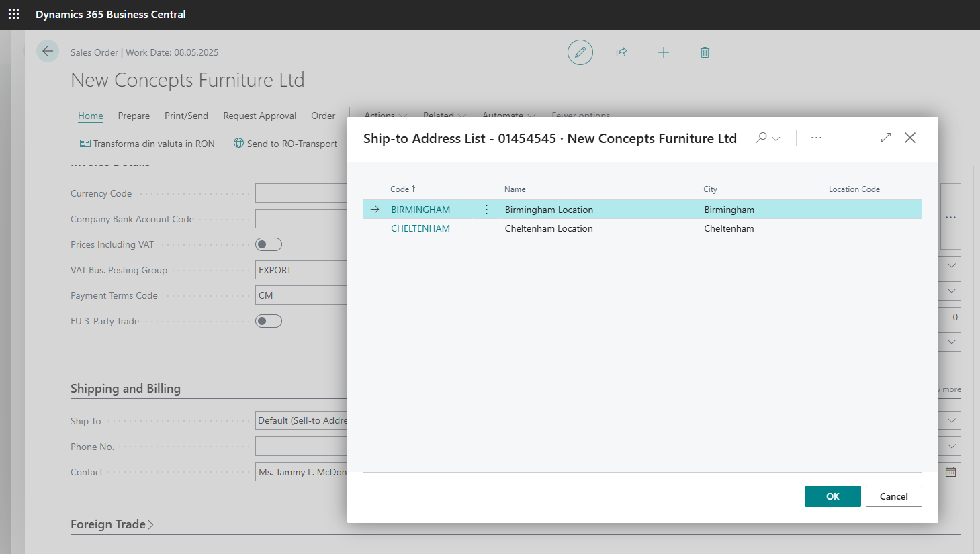Click Dynamics 365 Business Central title
Screen dimensions: 980x554
[x=111, y=14]
